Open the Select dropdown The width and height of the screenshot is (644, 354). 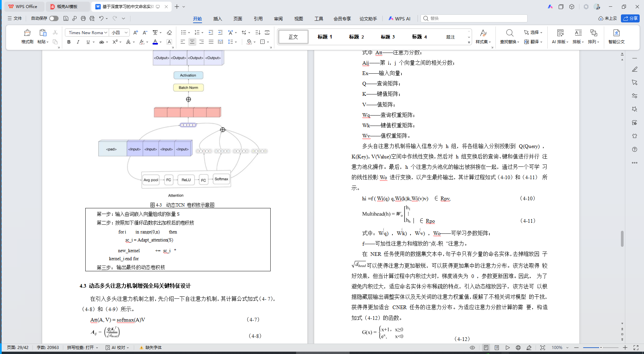(x=533, y=32)
